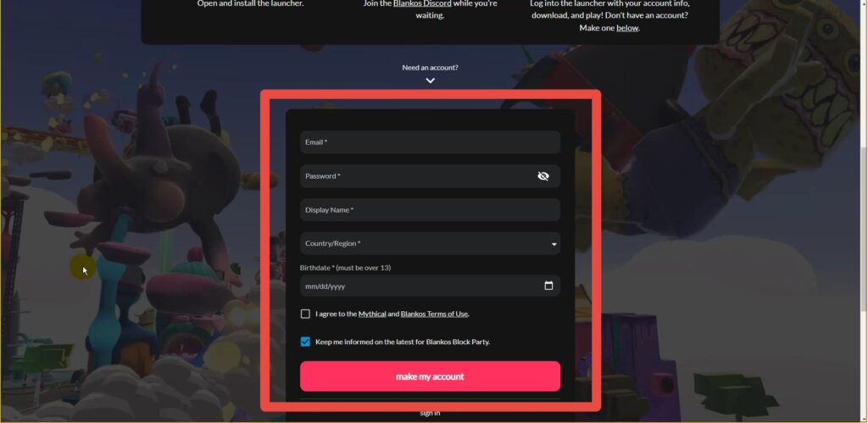Follow the Mythical terms link
The image size is (868, 423).
[x=372, y=314]
